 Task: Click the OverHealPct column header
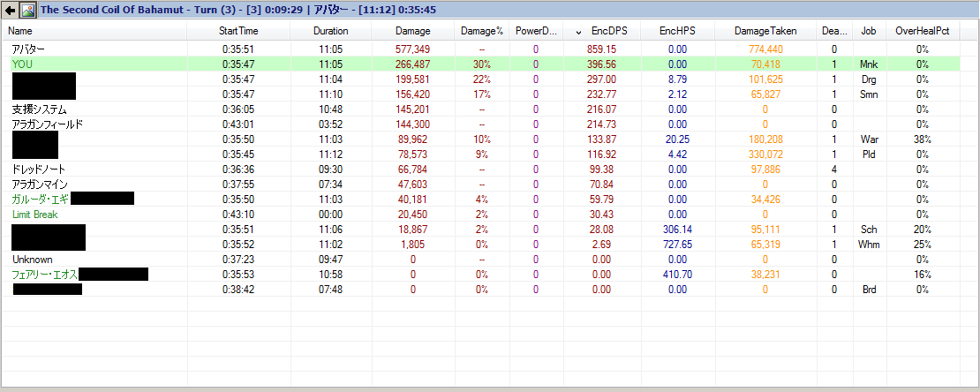pyautogui.click(x=922, y=31)
